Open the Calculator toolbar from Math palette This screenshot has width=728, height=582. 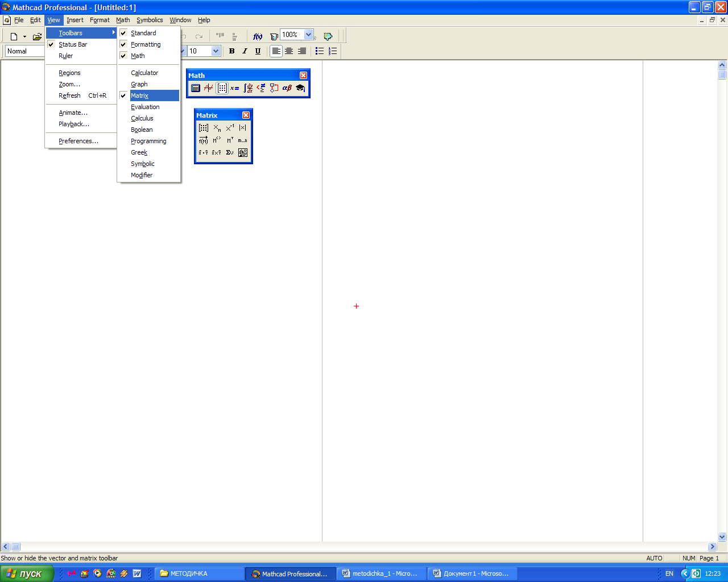coord(196,88)
